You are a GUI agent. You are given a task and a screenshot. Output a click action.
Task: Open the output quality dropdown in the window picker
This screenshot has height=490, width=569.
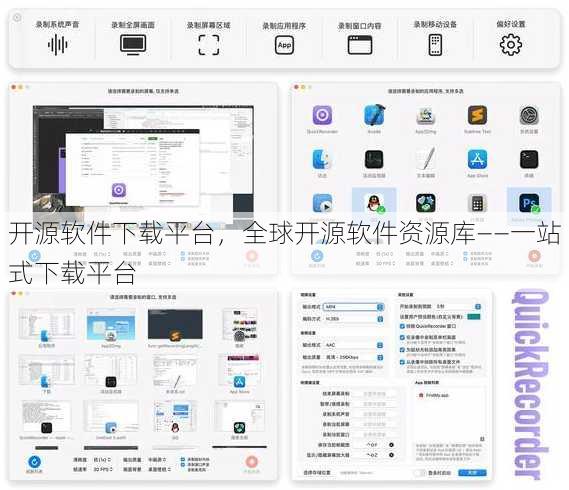click(x=156, y=460)
